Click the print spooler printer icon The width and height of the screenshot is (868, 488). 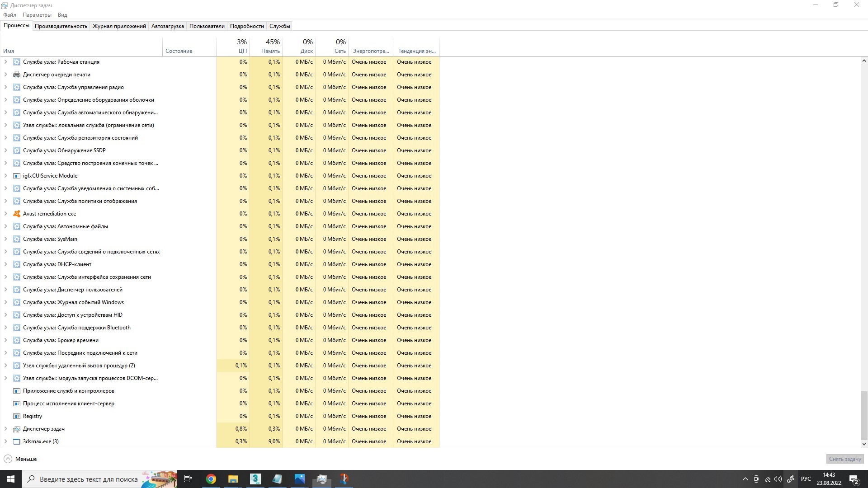click(17, 75)
